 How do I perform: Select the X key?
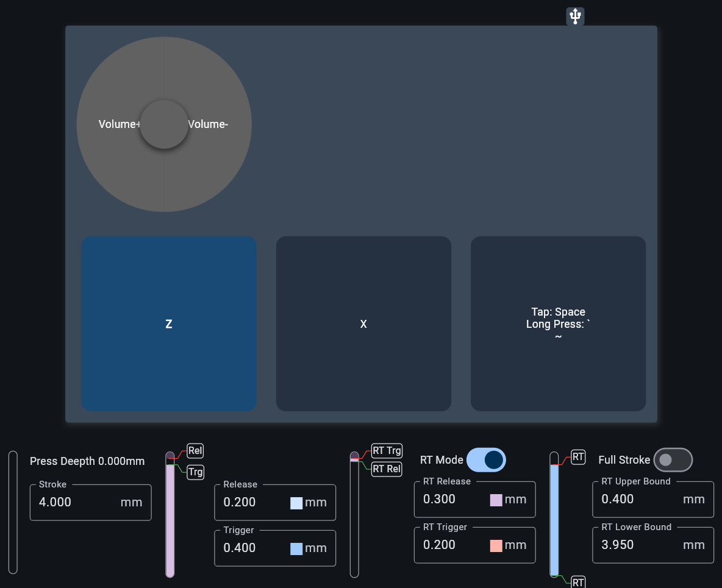[363, 324]
